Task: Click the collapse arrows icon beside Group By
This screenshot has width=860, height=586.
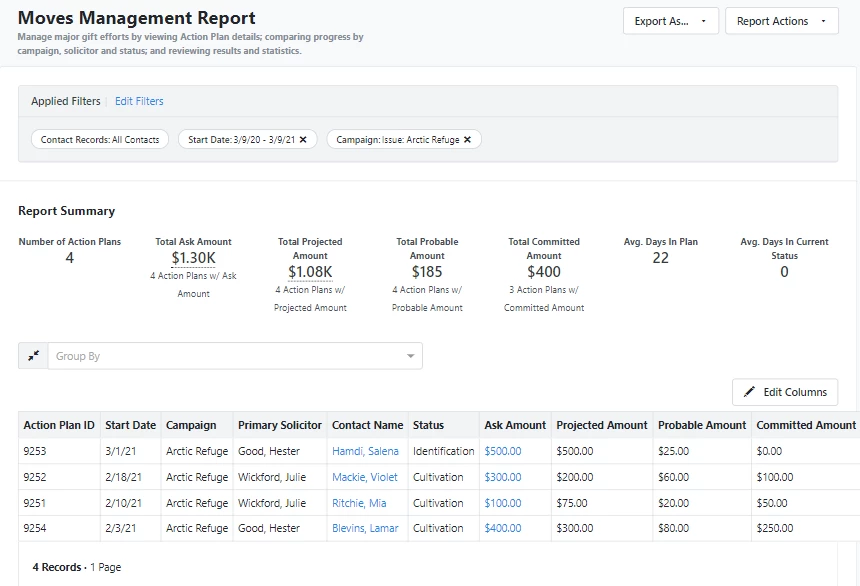Action: 31,355
